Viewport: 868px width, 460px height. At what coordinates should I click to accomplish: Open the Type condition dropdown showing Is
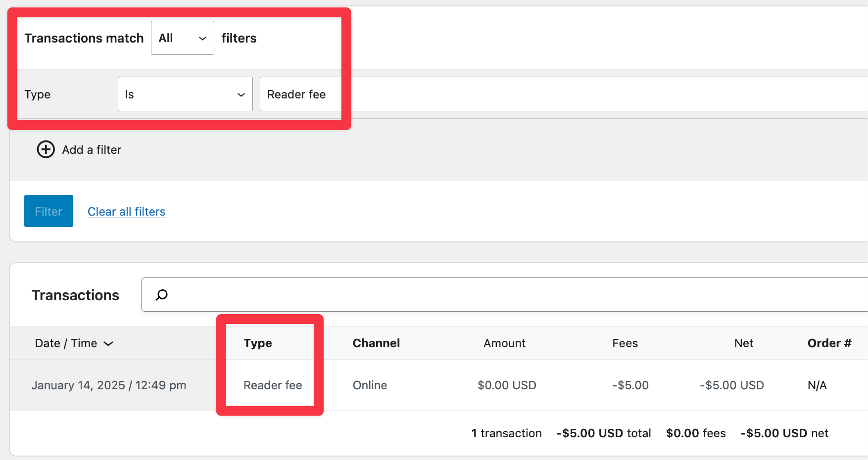(185, 94)
